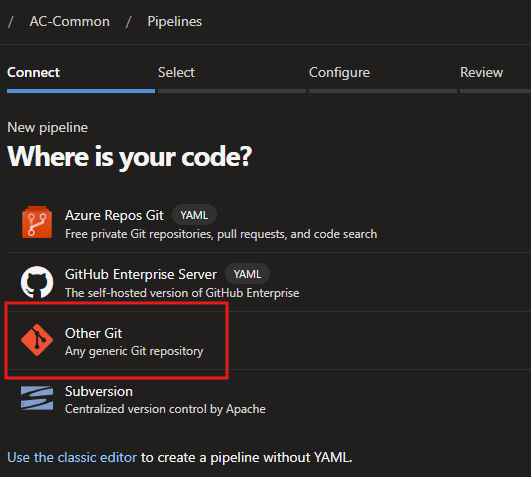
Task: Click 'Any generic Git repository' description
Action: pyautogui.click(x=134, y=351)
